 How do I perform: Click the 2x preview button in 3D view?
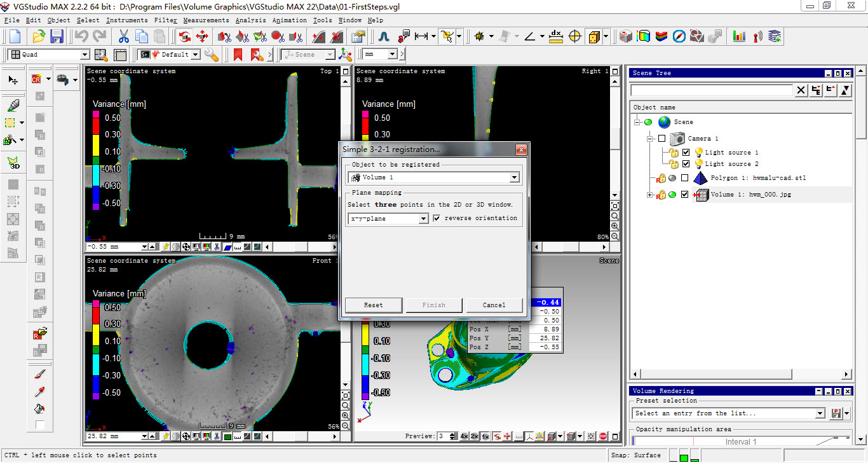pyautogui.click(x=475, y=436)
